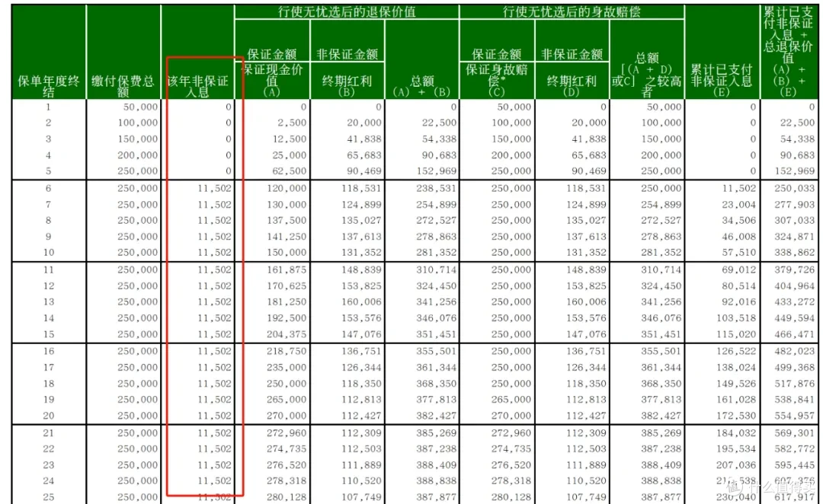Click cumulative income value 207,036
823x504 pixels.
tap(736, 464)
